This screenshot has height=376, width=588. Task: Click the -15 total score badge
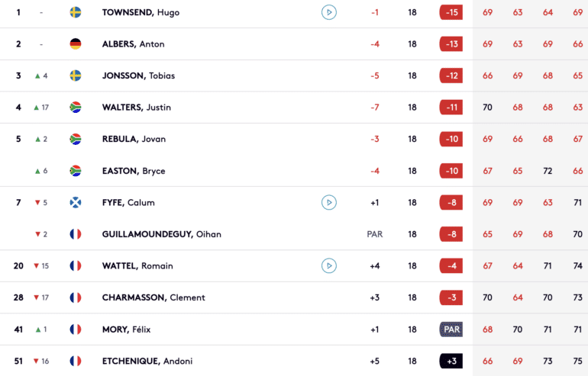[451, 12]
